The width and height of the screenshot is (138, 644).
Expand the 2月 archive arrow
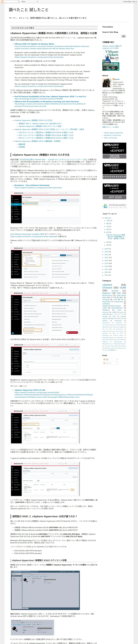tap(105, 245)
